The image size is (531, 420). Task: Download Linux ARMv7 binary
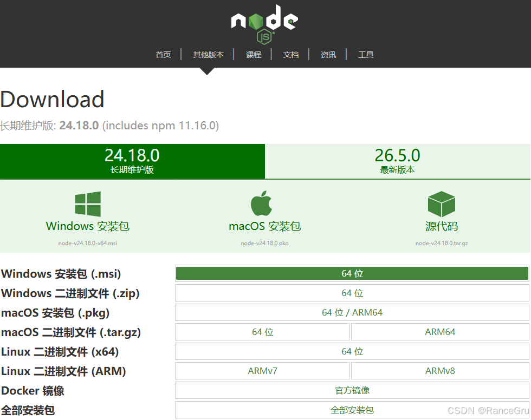pyautogui.click(x=262, y=371)
